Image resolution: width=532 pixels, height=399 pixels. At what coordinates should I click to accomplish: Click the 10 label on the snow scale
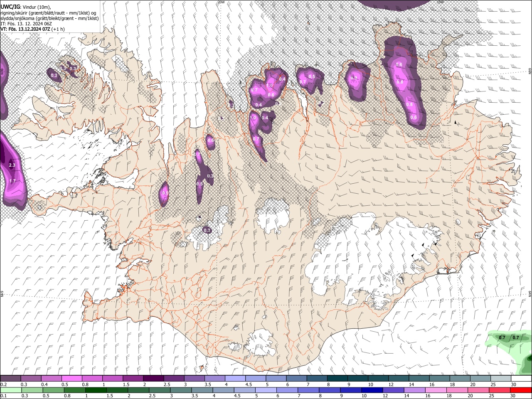pyautogui.click(x=371, y=384)
